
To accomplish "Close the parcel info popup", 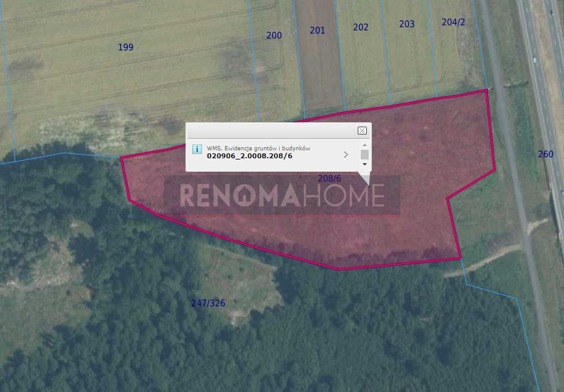I will (362, 131).
